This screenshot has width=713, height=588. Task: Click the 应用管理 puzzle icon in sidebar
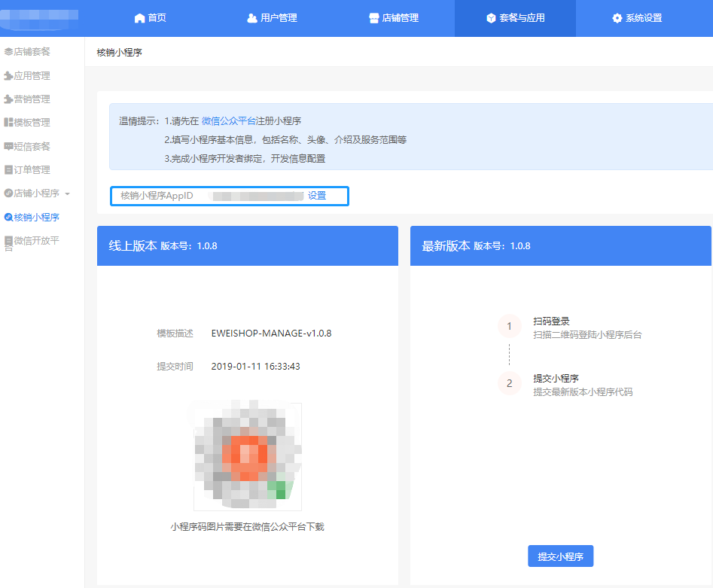point(8,76)
